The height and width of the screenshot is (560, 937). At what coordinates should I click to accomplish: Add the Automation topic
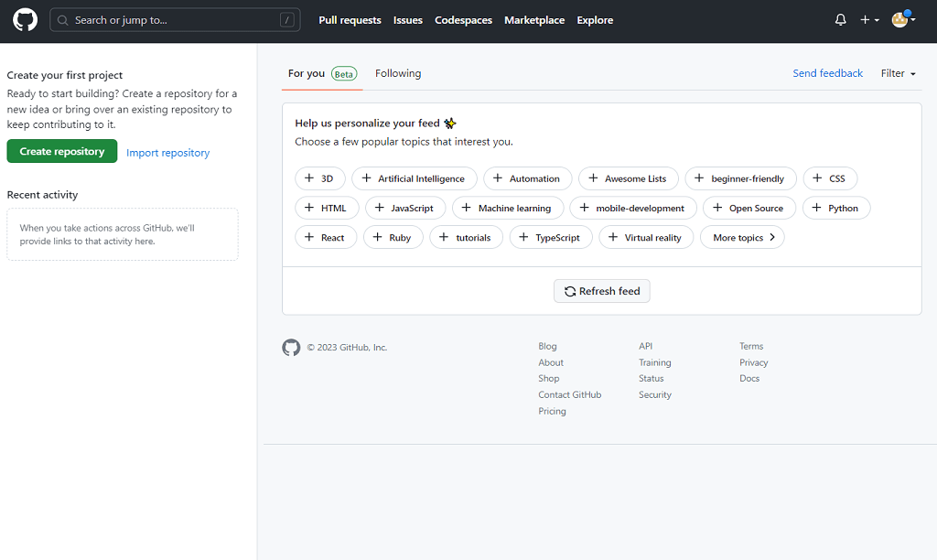click(527, 178)
